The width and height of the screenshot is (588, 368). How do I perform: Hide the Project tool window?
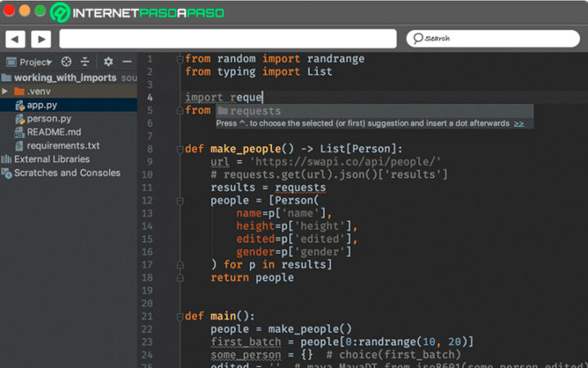click(127, 61)
